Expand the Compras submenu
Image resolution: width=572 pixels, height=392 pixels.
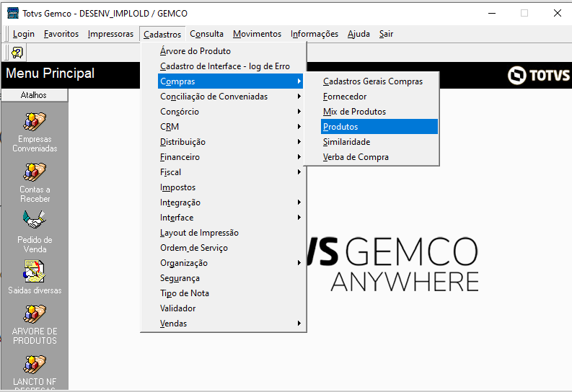[x=230, y=81]
